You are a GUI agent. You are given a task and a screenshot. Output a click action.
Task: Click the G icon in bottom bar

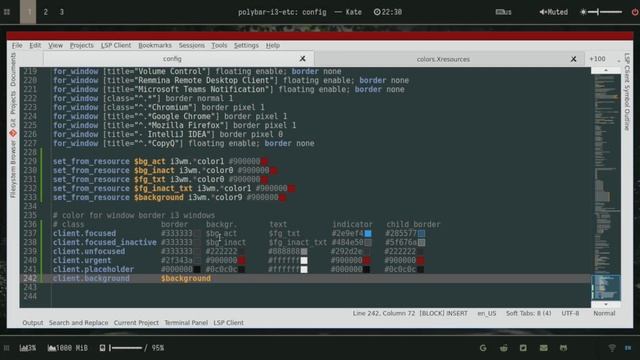483,348
